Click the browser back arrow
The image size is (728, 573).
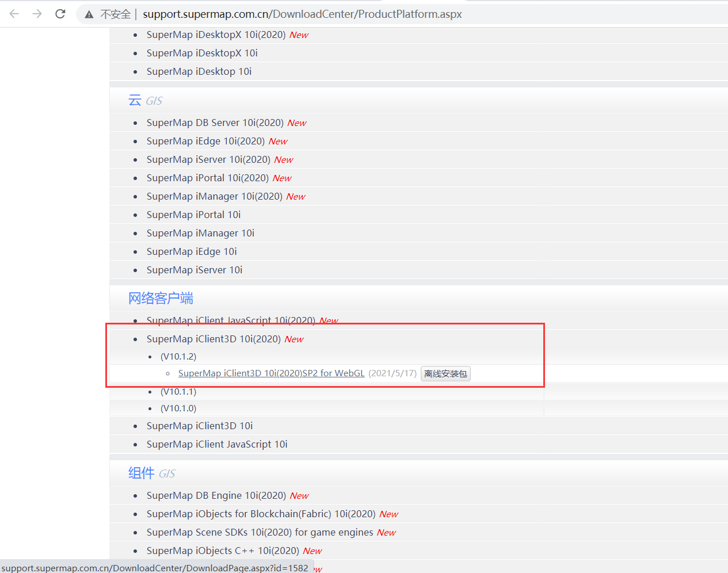coord(14,14)
